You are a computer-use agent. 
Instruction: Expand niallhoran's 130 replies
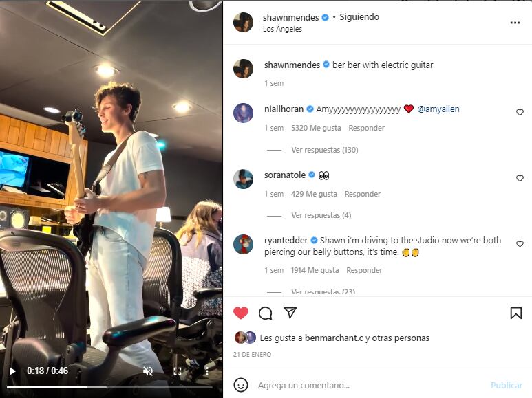tap(324, 150)
